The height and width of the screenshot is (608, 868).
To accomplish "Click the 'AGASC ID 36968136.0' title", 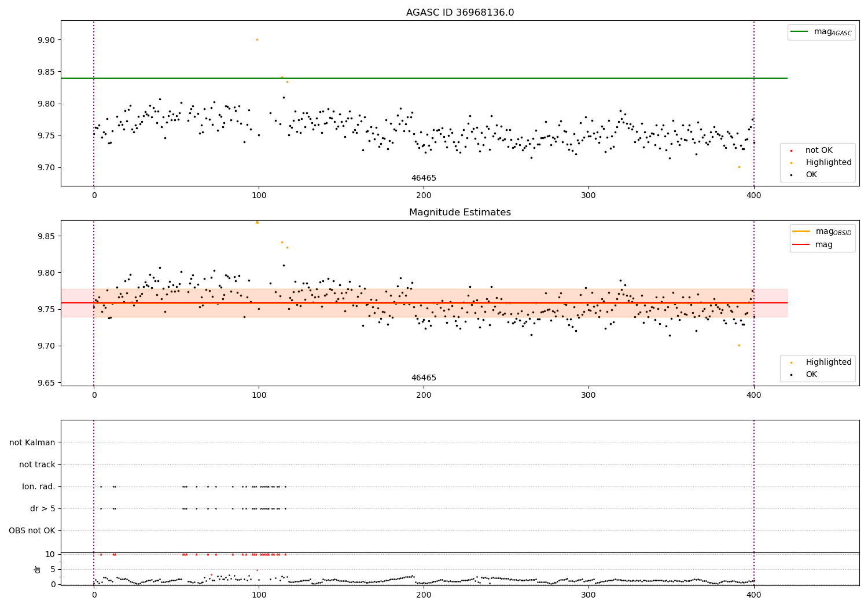I will [459, 13].
